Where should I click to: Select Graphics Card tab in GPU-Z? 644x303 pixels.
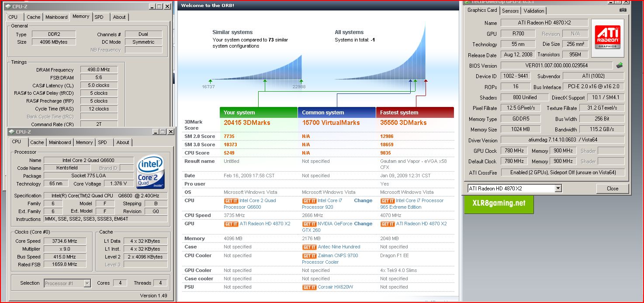coord(482,10)
